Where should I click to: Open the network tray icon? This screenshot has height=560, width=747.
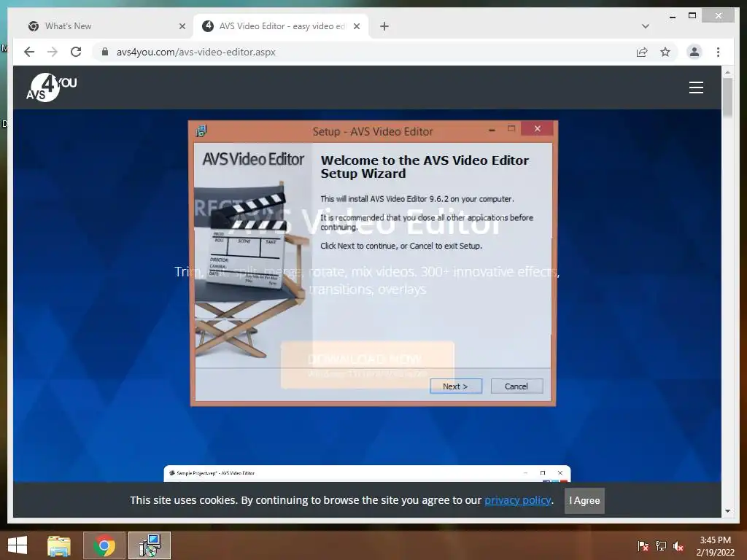point(661,546)
